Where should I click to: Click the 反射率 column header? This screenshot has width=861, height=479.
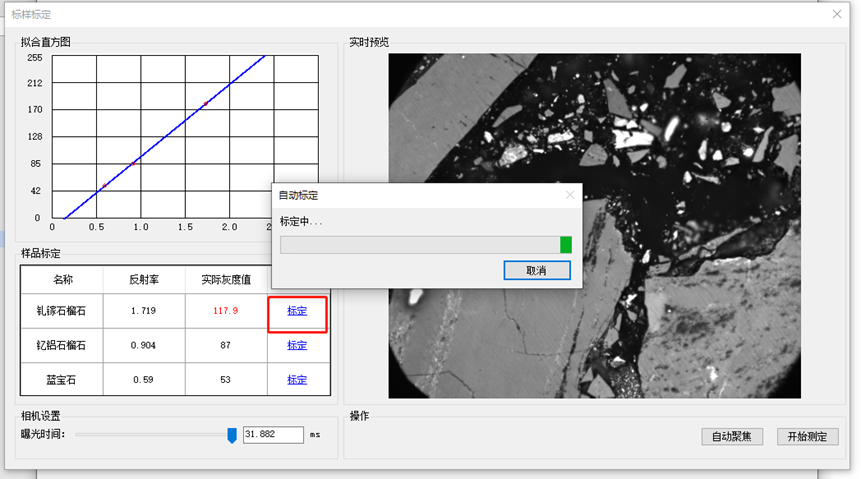[143, 278]
